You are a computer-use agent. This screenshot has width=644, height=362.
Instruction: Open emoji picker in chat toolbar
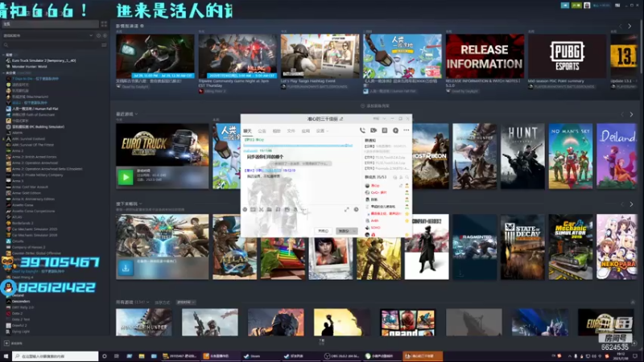(245, 210)
